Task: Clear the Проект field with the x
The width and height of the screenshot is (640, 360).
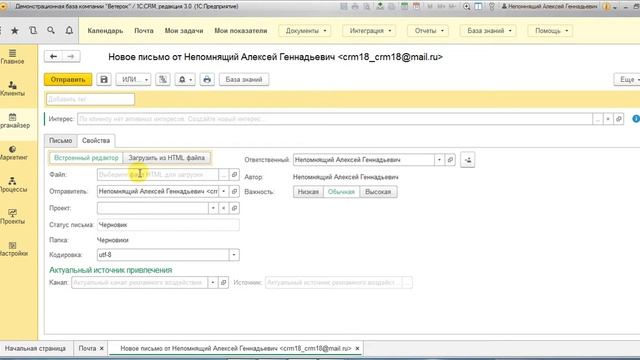Action: coord(224,208)
